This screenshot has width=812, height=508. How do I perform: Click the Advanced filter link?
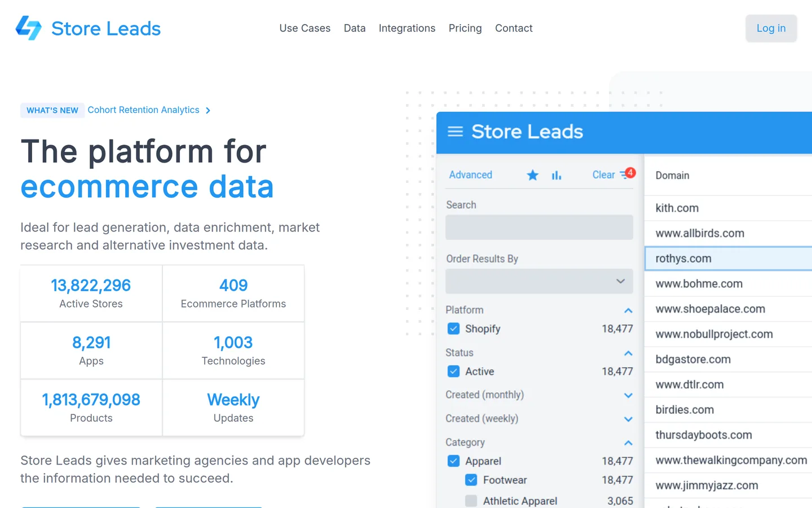(471, 175)
